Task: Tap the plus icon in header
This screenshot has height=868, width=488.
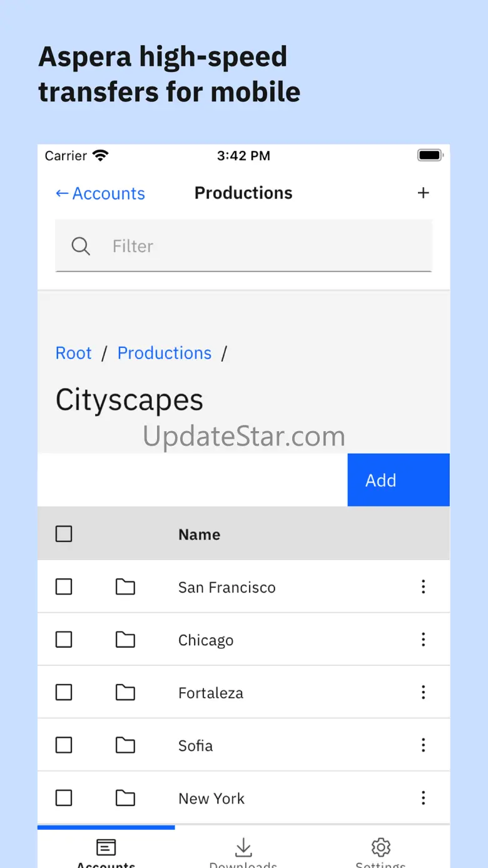Action: click(424, 193)
